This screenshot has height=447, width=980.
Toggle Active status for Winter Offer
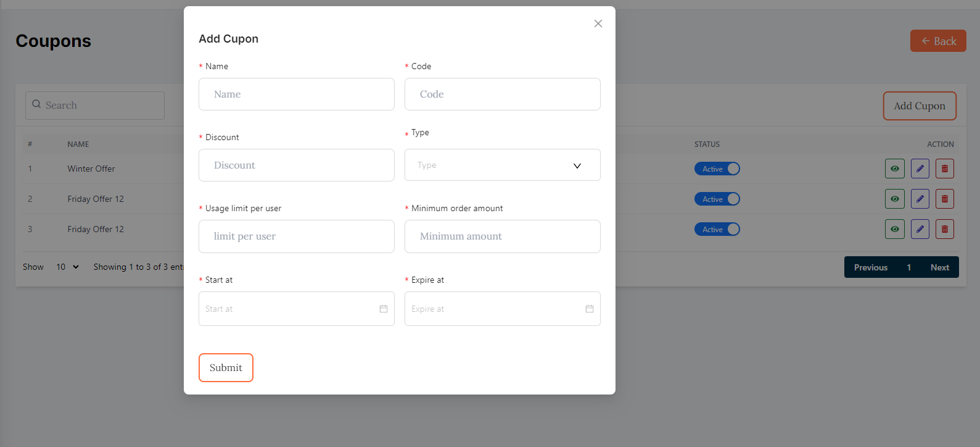(x=717, y=169)
